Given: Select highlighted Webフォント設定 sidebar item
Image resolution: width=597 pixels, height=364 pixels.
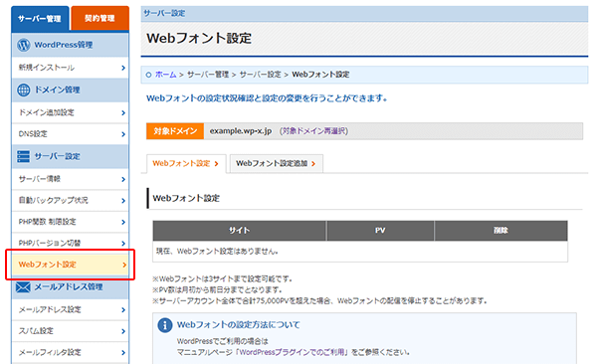Looking at the screenshot, I should [x=71, y=265].
